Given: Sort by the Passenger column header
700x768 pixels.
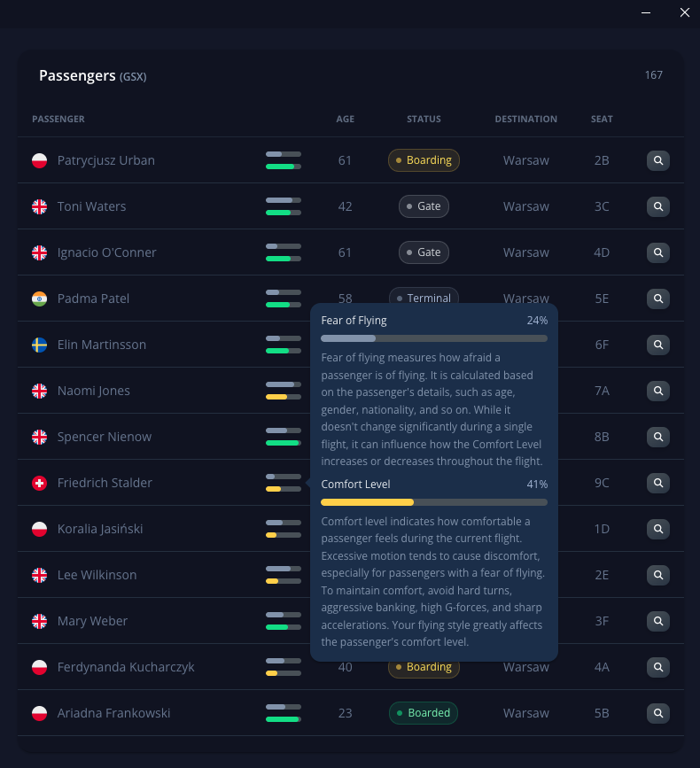Looking at the screenshot, I should point(58,119).
